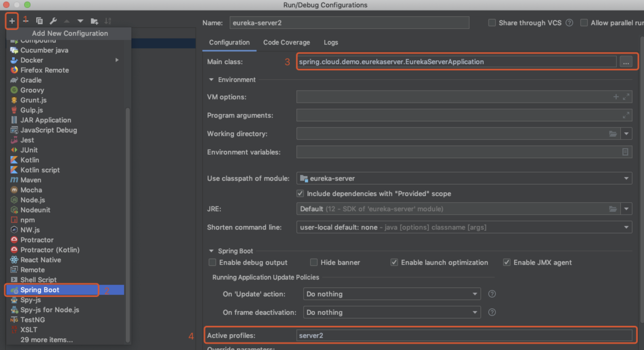Select Docker in the configuration list
This screenshot has width=644, height=350.
coord(65,60)
